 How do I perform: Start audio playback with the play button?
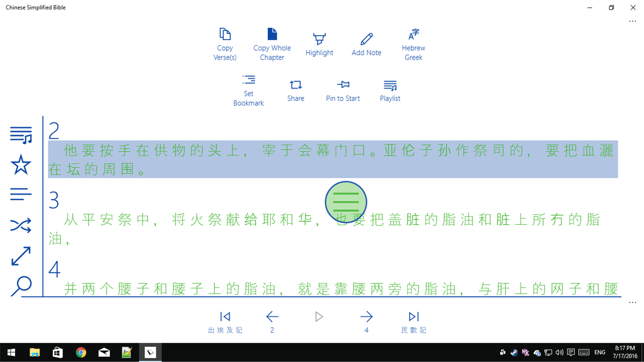[319, 317]
